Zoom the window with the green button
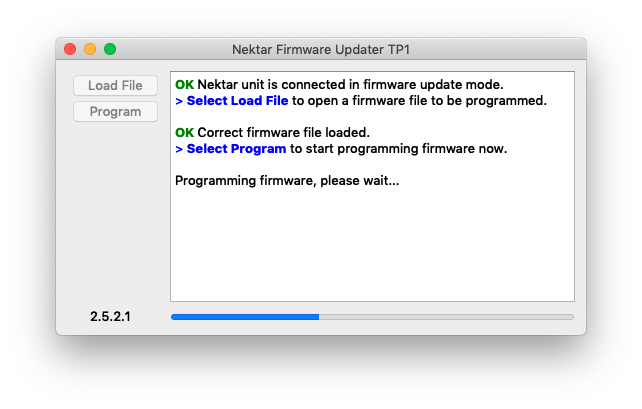Screen dimensions: 642x409 tap(110, 49)
